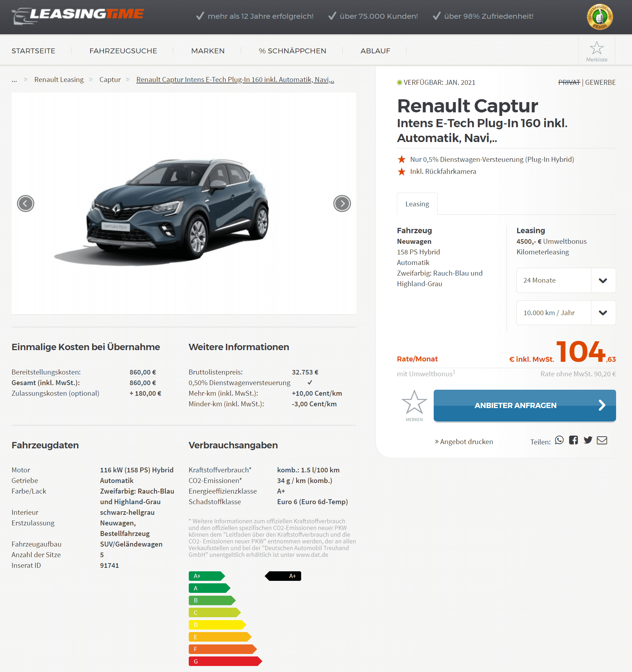Open the 10.000 km / Jahr dropdown

click(x=566, y=313)
